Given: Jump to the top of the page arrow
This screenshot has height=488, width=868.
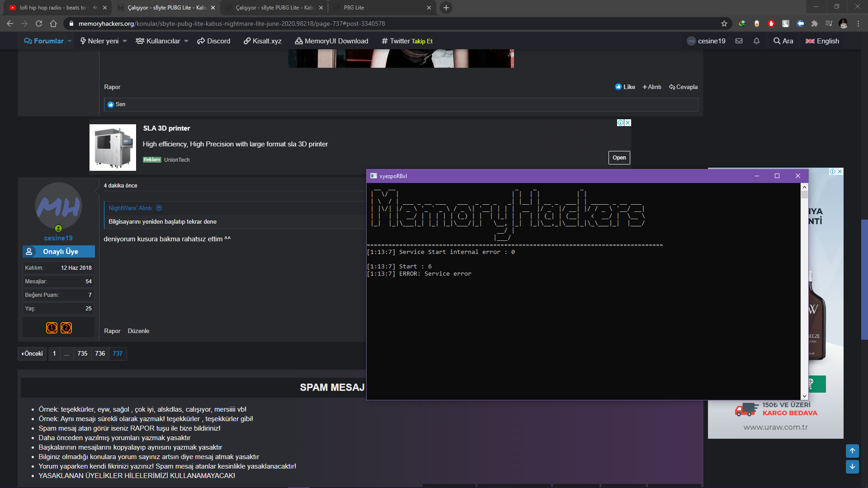Looking at the screenshot, I should pos(852,450).
